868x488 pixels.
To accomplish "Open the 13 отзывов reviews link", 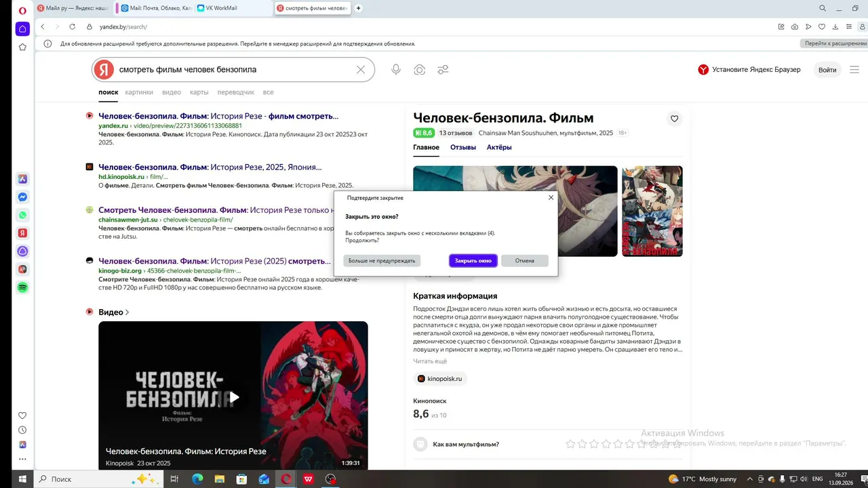I will coord(456,133).
